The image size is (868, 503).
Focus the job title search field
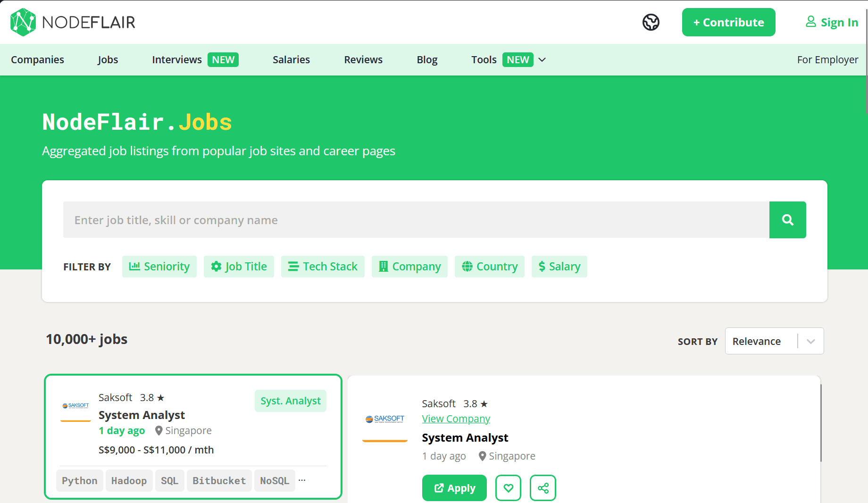tap(416, 220)
